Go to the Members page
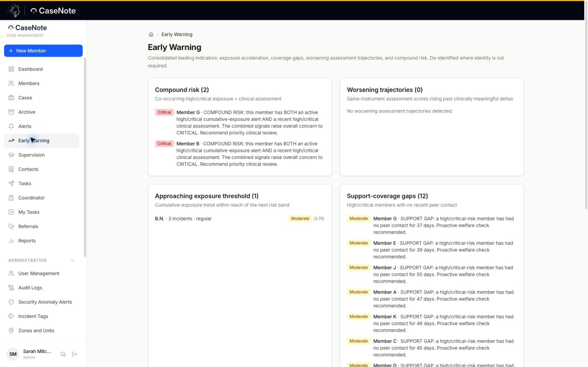The width and height of the screenshot is (588, 367). point(41,84)
